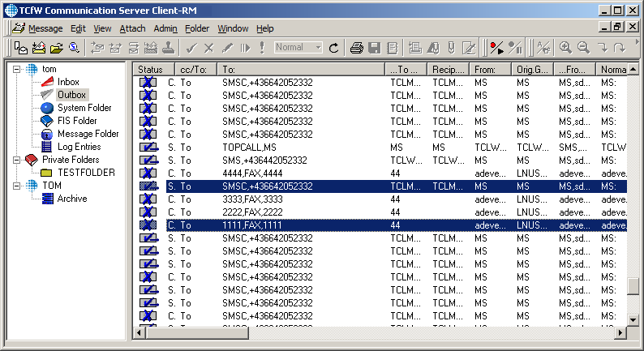Click the From: column header

490,70
